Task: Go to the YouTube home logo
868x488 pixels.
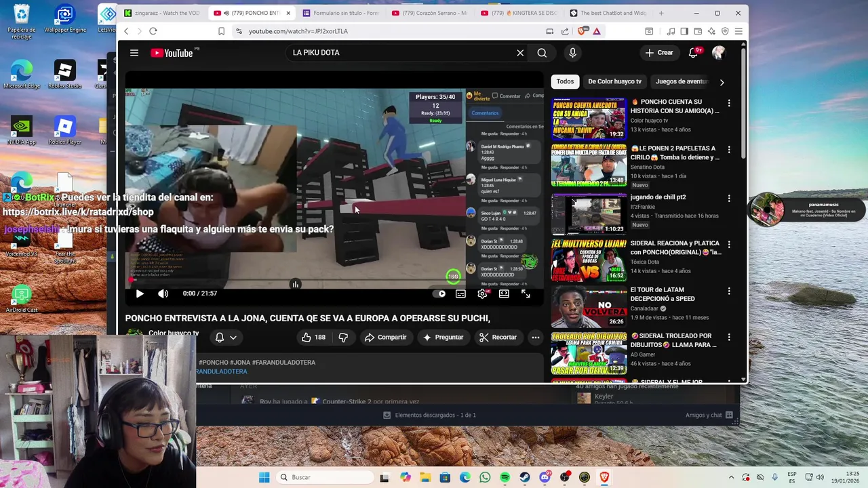Action: pos(172,53)
